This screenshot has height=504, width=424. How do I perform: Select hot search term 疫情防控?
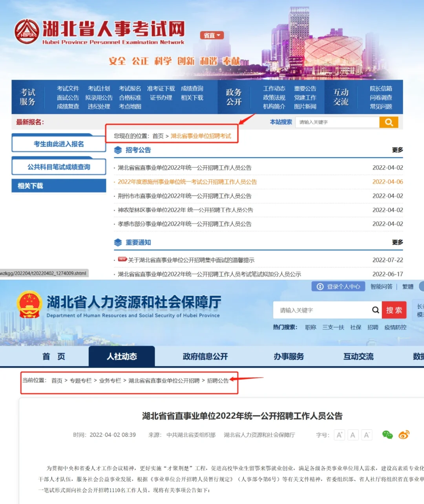pyautogui.click(x=395, y=327)
